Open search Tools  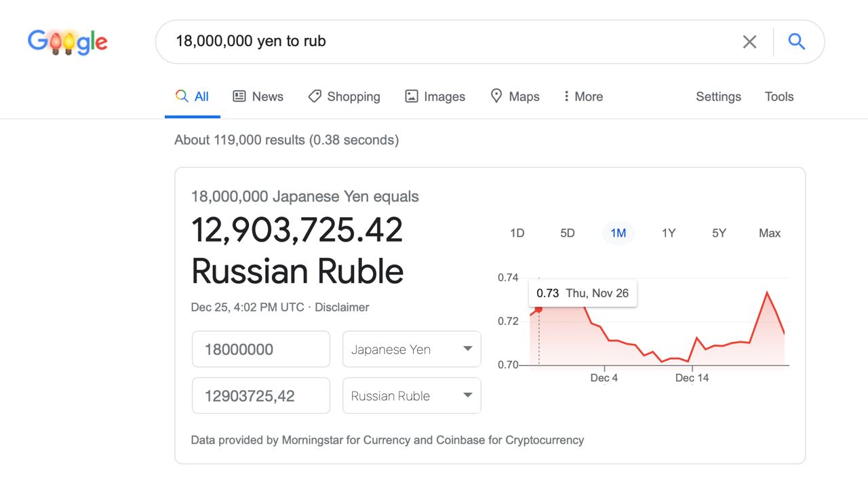point(779,96)
